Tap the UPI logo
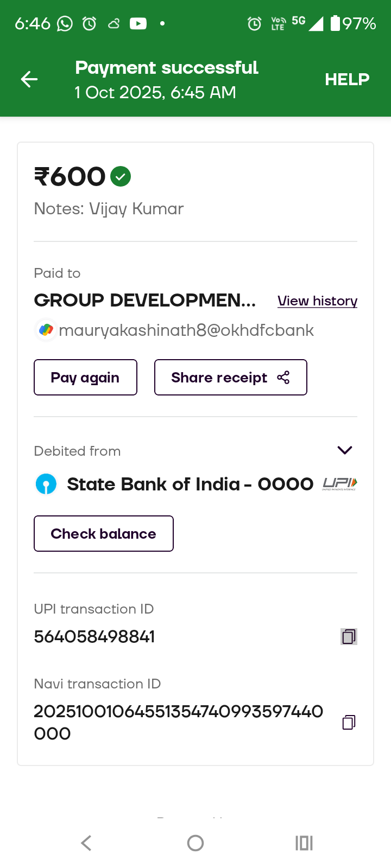 pyautogui.click(x=340, y=484)
